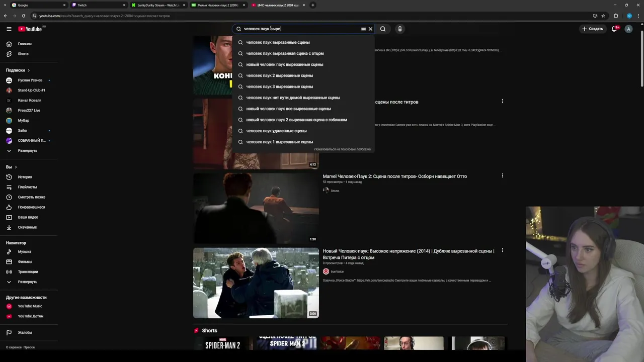Select suggestion 'вырезанная сцена с гоблином'
The height and width of the screenshot is (362, 644).
[x=303, y=120]
